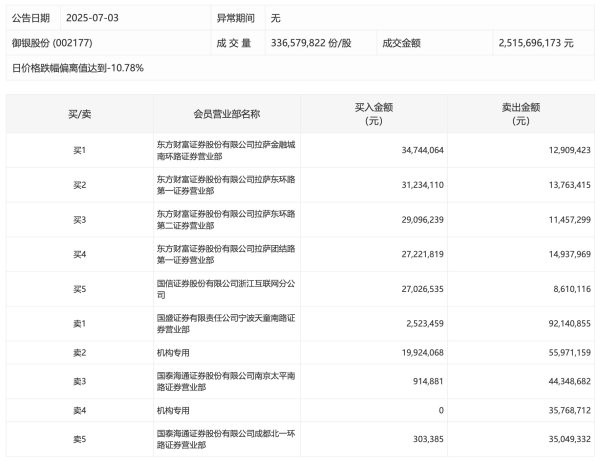Click the volume value 336,579,822 份/股
This screenshot has height=461, width=600.
(311, 43)
